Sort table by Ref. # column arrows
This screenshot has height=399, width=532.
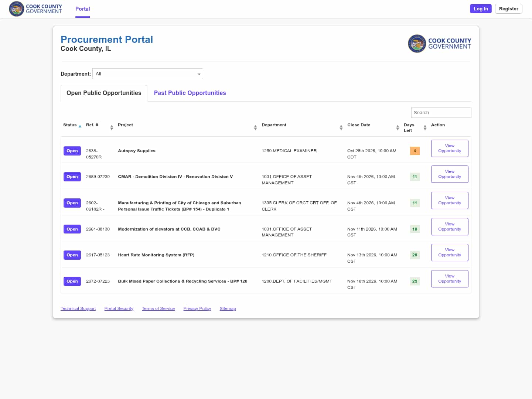pos(112,127)
